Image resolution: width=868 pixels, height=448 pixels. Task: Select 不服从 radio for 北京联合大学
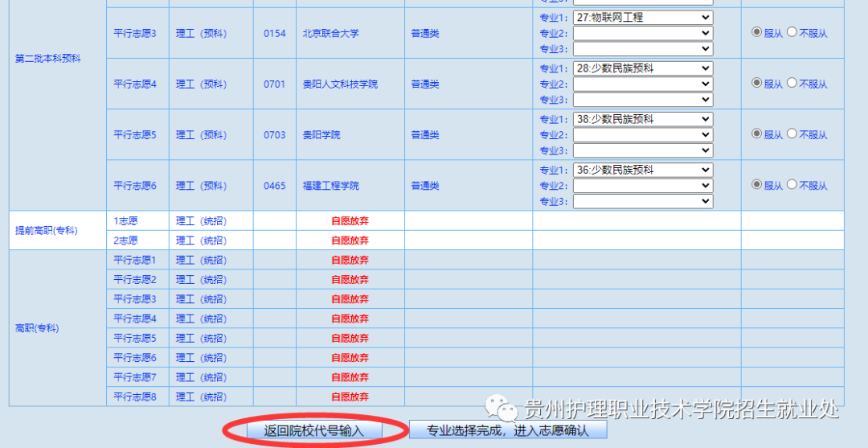click(x=792, y=32)
